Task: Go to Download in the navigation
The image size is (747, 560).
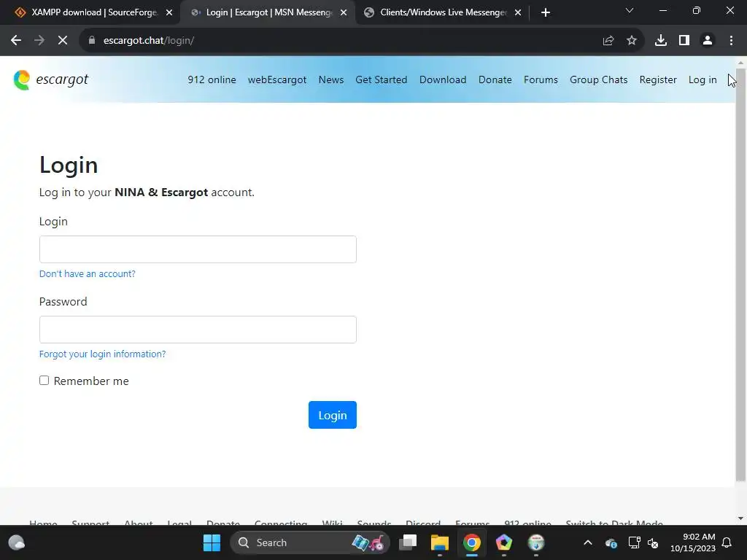Action: (443, 80)
